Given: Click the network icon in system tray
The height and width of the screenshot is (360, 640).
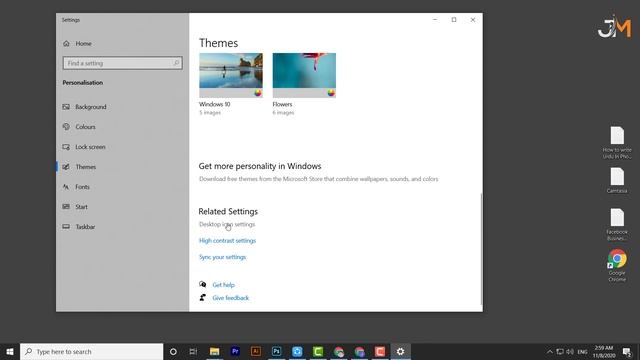Looking at the screenshot, I should point(560,352).
